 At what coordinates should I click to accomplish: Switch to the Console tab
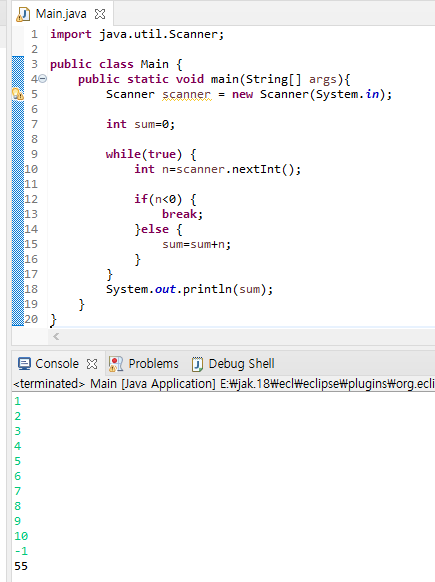57,364
